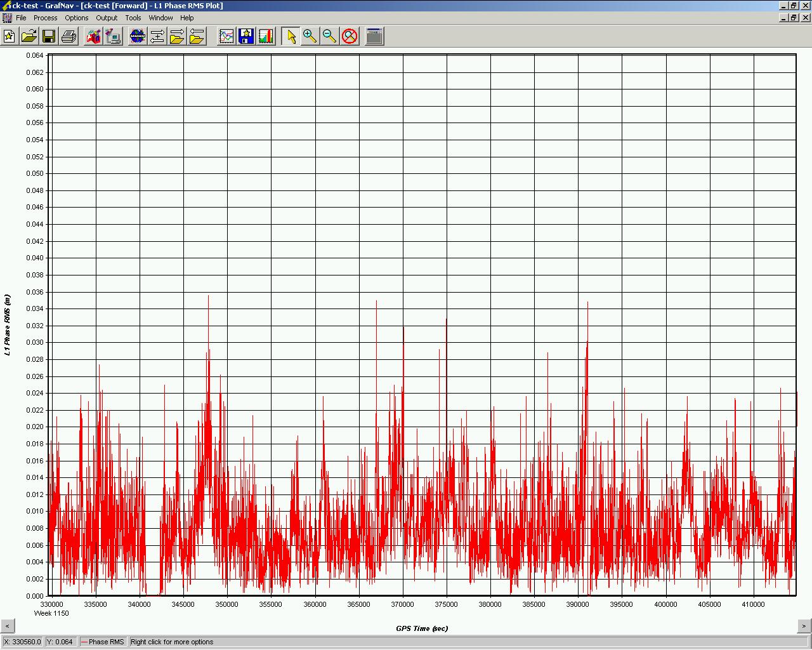Click the horizontal scrollbar right arrow

click(x=804, y=626)
